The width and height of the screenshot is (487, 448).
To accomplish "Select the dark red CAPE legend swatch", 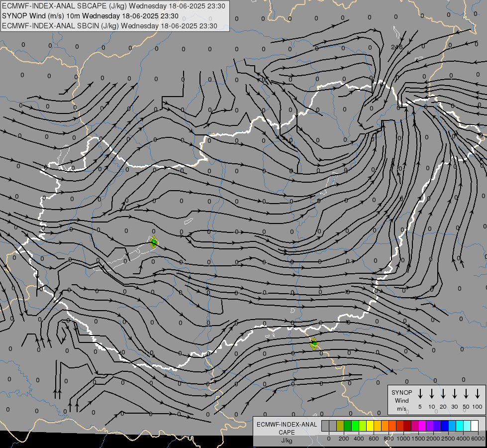I will (x=407, y=426).
